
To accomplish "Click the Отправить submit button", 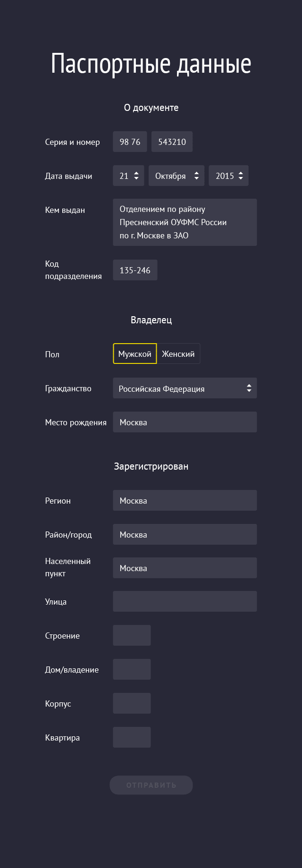I will [151, 785].
